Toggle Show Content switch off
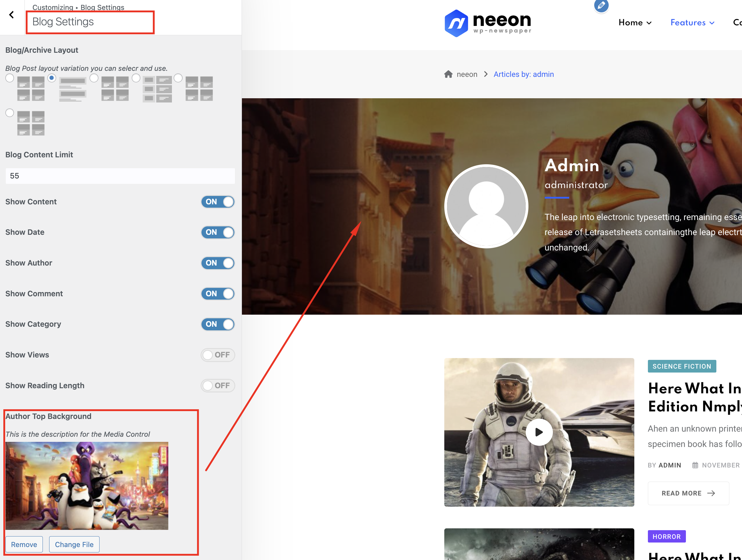 218,202
